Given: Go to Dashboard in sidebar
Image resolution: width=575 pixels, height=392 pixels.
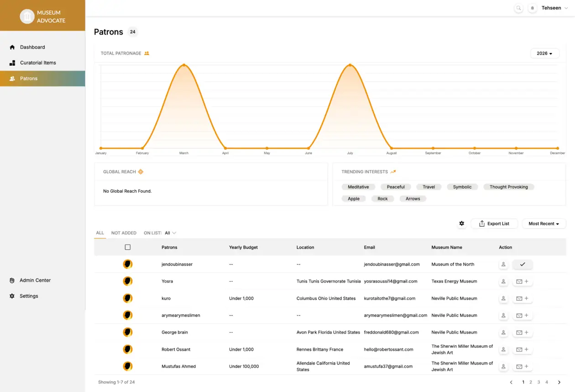Looking at the screenshot, I should click(x=42, y=47).
